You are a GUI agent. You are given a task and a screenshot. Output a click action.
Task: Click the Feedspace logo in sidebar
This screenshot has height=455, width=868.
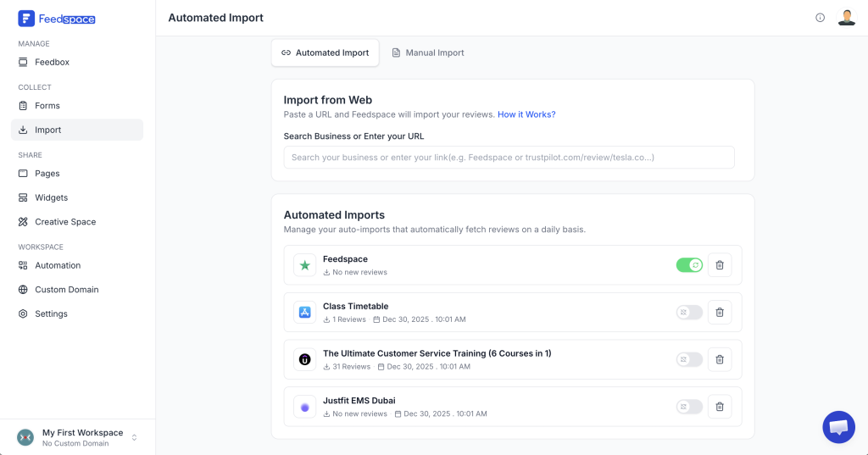coord(57,18)
